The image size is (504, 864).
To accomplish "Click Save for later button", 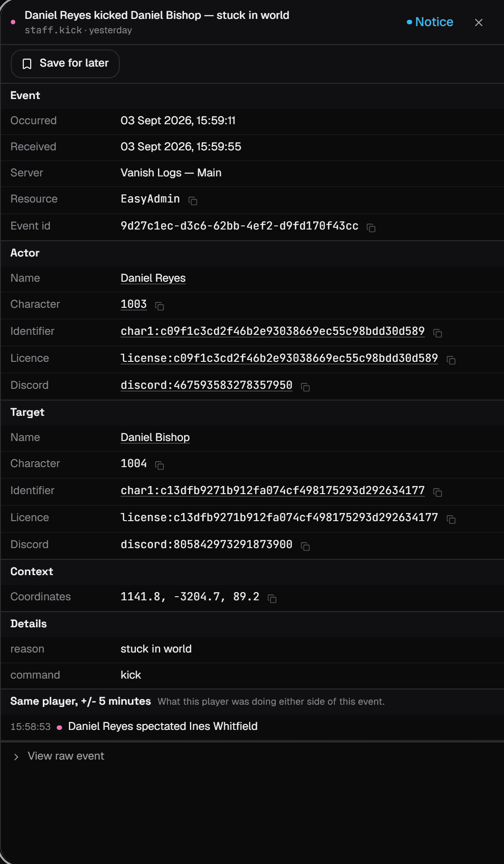I will coord(65,63).
